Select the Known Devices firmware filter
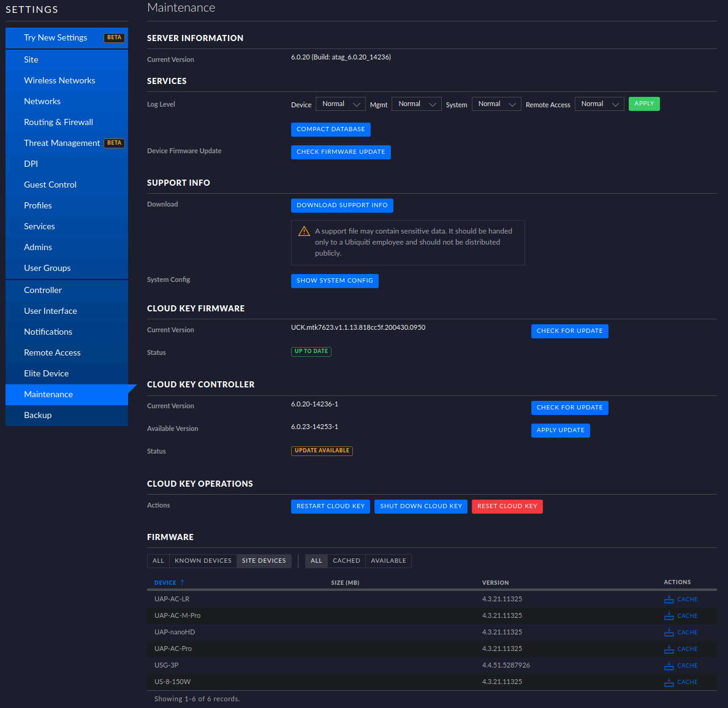The height and width of the screenshot is (708, 728). pos(203,561)
